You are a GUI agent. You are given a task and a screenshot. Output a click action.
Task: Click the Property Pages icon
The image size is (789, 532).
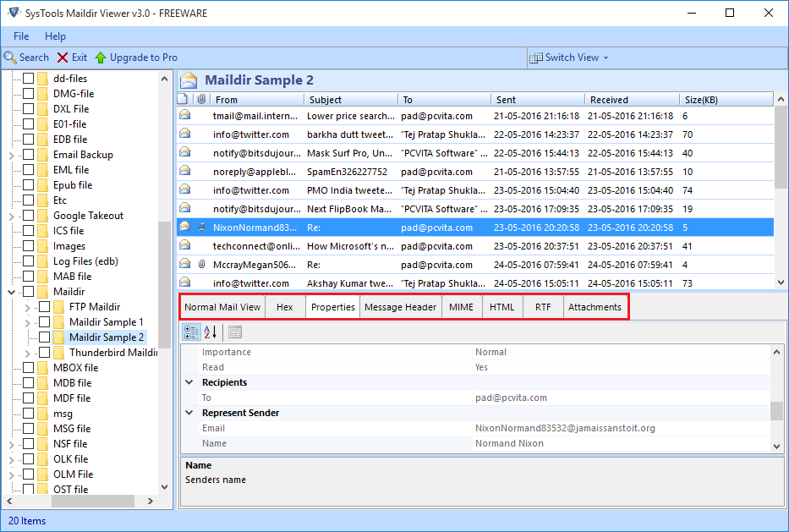[235, 332]
